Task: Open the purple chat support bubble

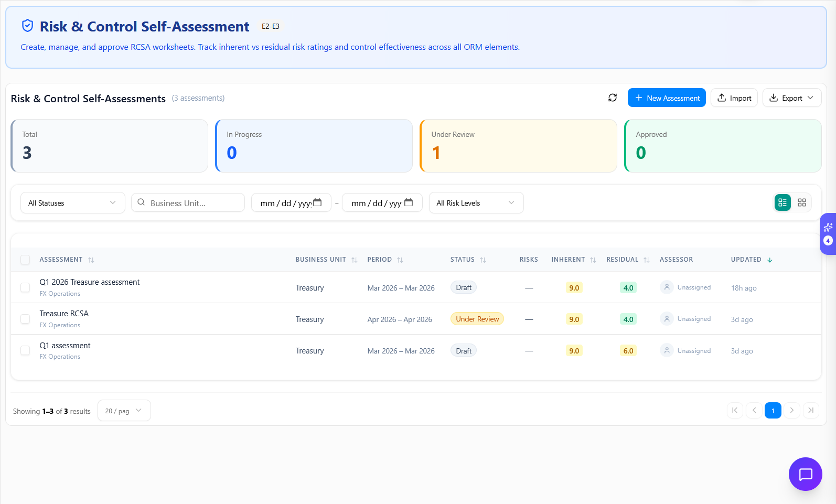Action: coord(805,474)
